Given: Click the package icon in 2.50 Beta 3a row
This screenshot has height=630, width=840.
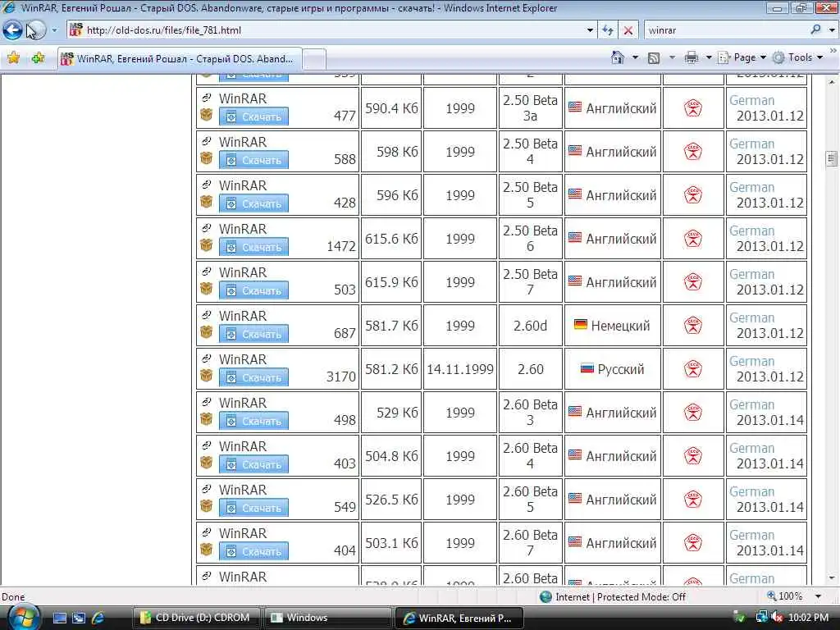Looking at the screenshot, I should click(206, 115).
